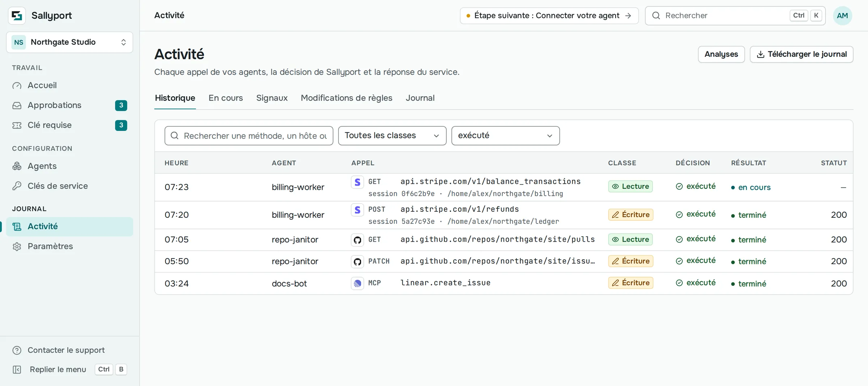The height and width of the screenshot is (386, 868).
Task: Go to the Journal tab
Action: (x=420, y=98)
